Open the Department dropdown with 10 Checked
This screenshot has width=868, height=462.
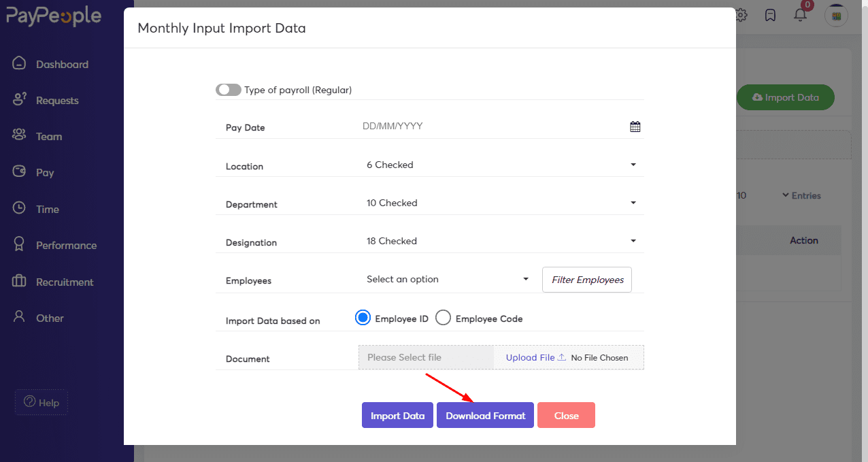pyautogui.click(x=633, y=202)
